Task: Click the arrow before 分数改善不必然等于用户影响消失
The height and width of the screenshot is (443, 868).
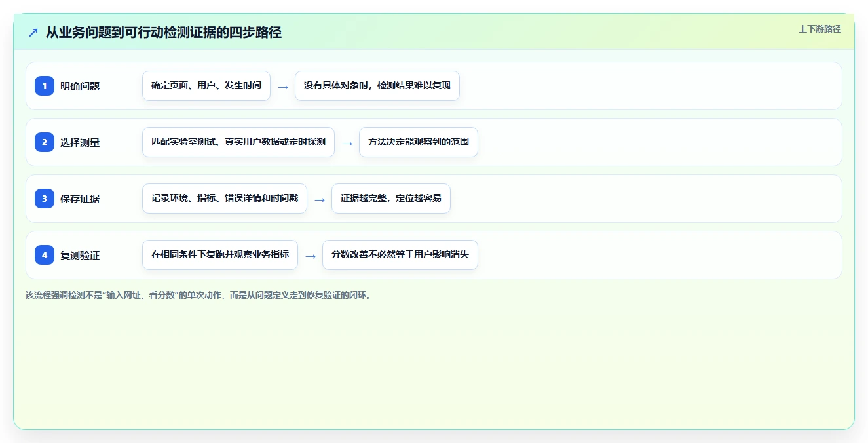Action: tap(311, 256)
